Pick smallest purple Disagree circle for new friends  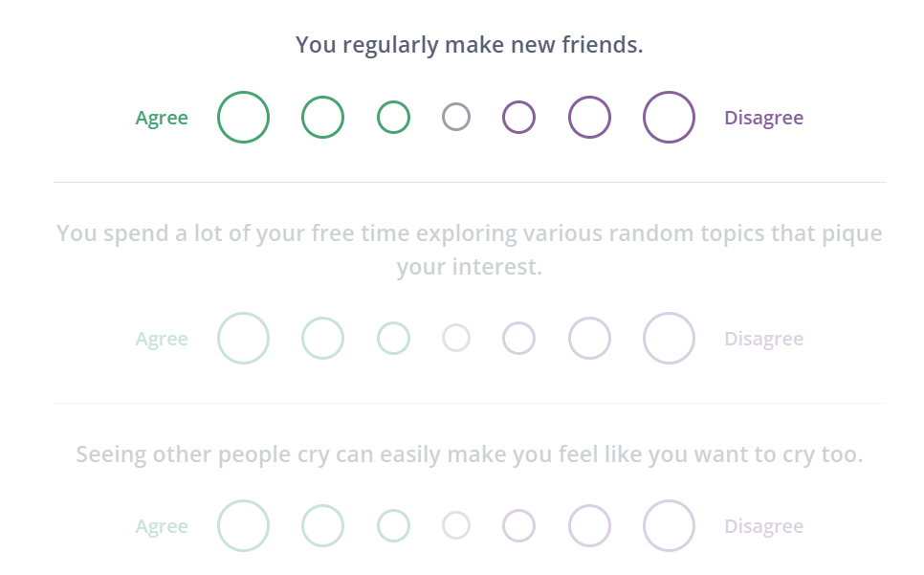pos(518,118)
